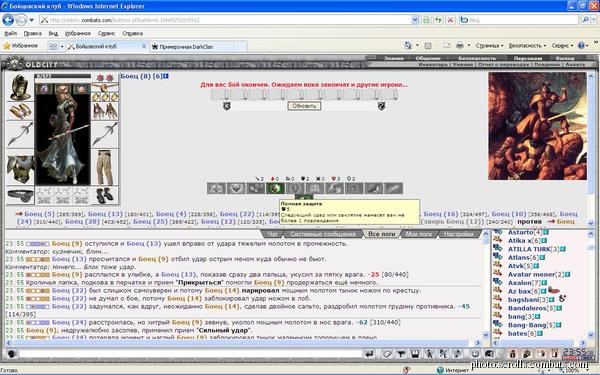Image resolution: width=600 pixels, height=375 pixels.
Task: Open player Bandaleros profile link
Action: coord(527,308)
